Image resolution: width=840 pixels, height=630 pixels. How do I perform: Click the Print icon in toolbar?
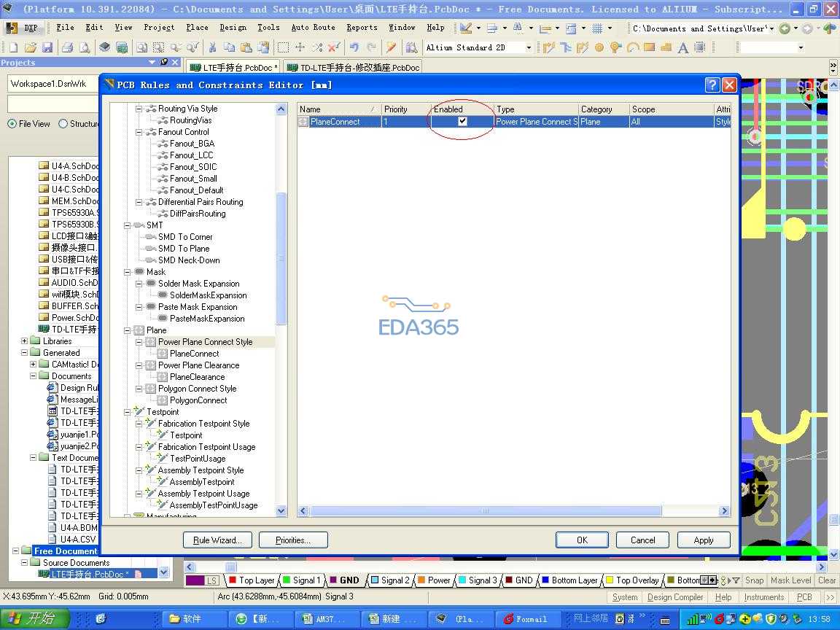68,47
